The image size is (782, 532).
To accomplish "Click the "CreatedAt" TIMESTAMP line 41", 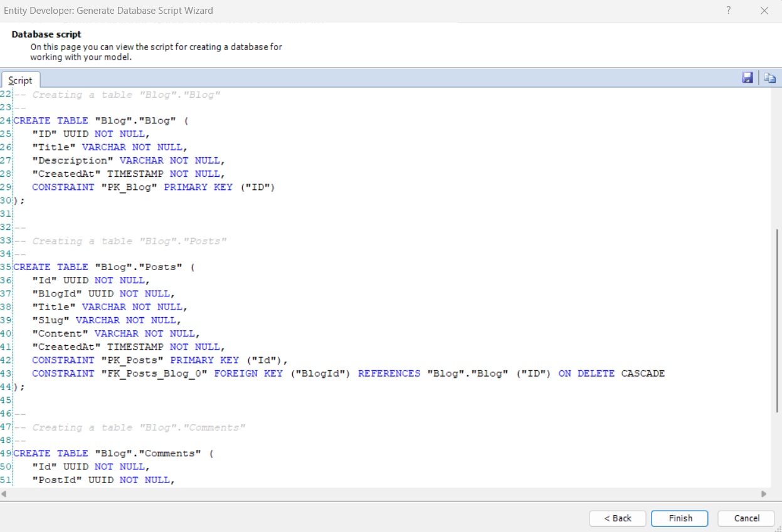I will pyautogui.click(x=129, y=347).
